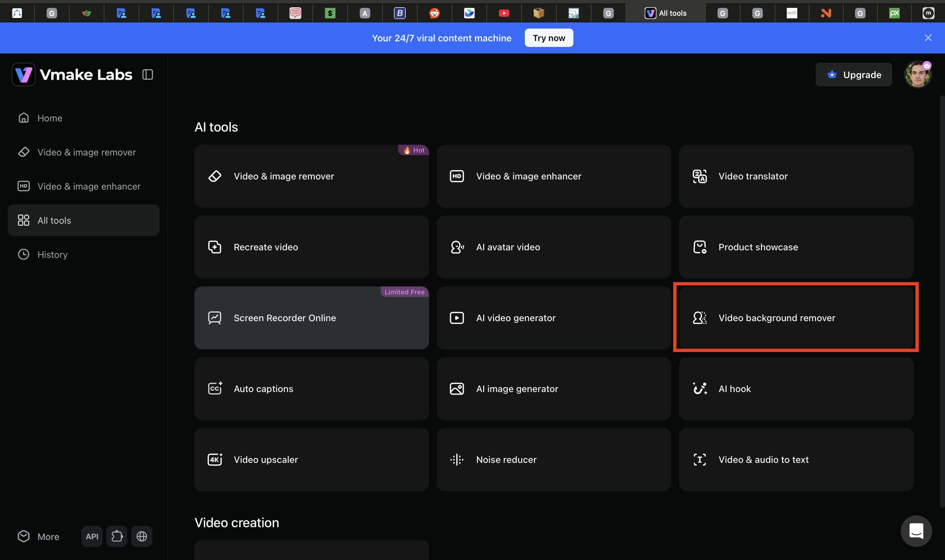Open the support chat bubble
The height and width of the screenshot is (560, 945).
pyautogui.click(x=916, y=531)
